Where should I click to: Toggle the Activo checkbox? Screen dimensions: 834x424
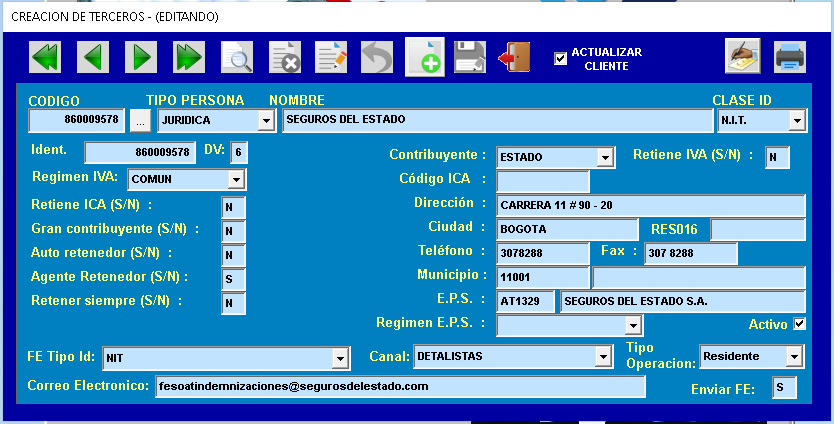coord(799,323)
